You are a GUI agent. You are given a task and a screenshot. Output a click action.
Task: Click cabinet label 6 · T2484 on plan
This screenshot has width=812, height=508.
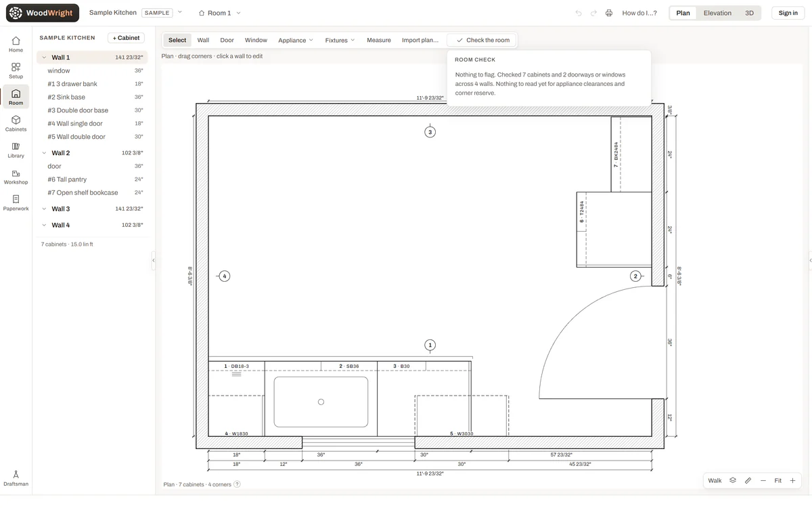(x=581, y=212)
